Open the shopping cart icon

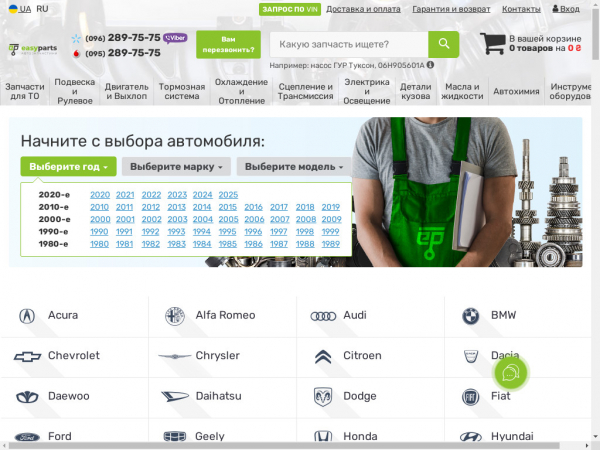coord(492,44)
